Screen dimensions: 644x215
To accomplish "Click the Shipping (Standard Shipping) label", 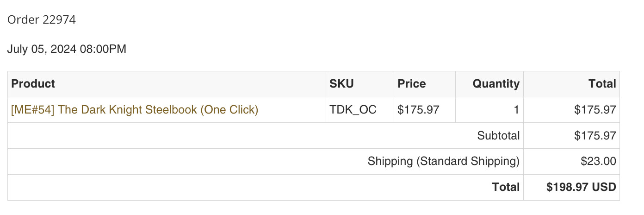I will point(443,162).
